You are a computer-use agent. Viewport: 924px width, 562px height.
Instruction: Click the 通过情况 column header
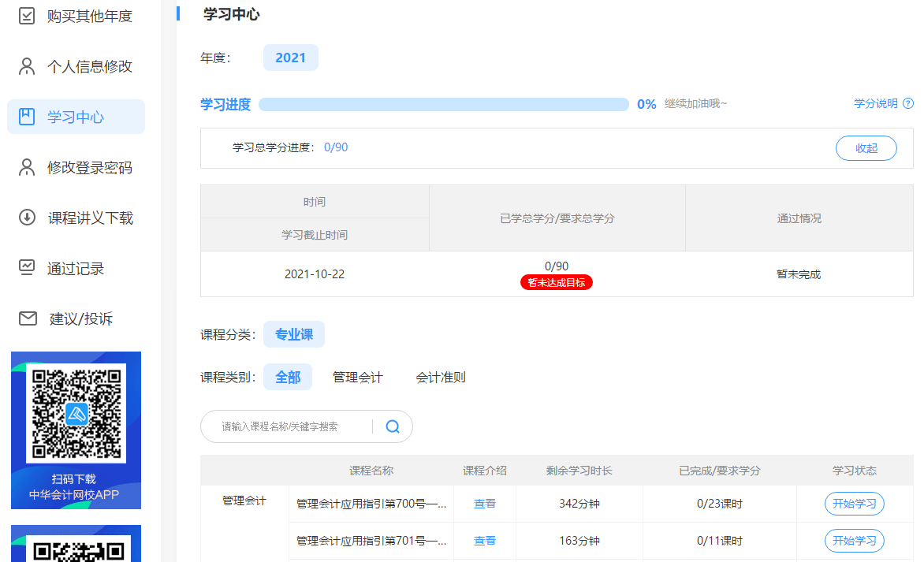pyautogui.click(x=799, y=218)
